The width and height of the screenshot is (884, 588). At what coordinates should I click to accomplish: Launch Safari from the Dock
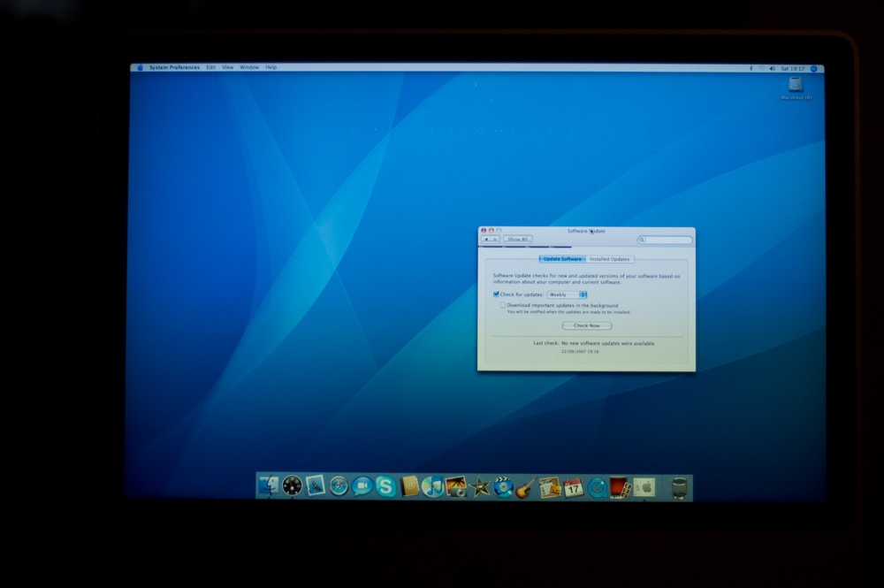coord(339,486)
